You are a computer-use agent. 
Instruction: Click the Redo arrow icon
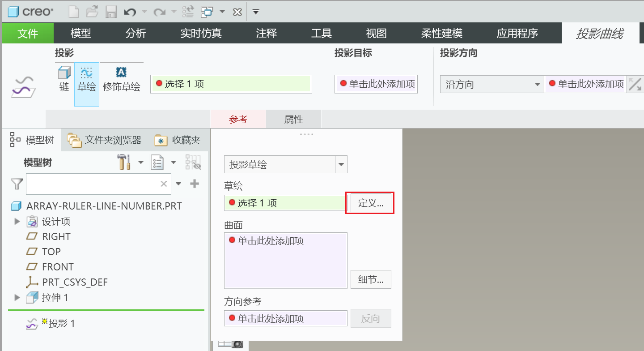tap(160, 12)
